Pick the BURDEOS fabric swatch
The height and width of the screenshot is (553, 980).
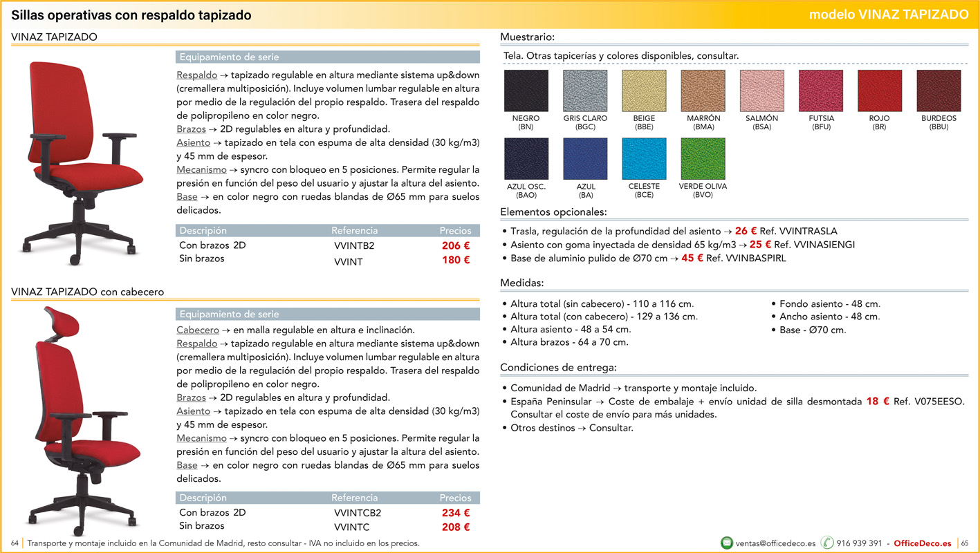[x=939, y=91]
